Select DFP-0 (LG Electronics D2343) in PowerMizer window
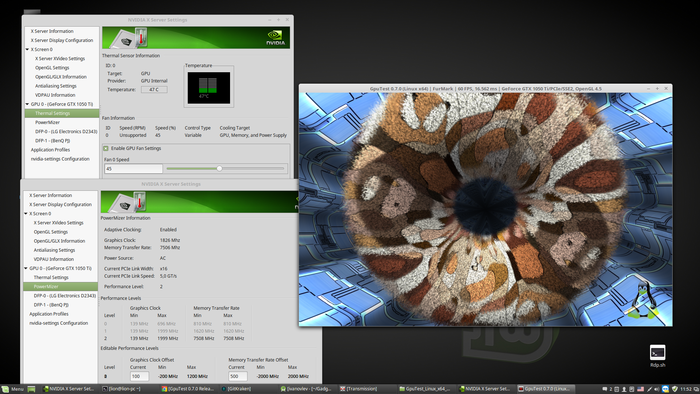 [x=65, y=296]
